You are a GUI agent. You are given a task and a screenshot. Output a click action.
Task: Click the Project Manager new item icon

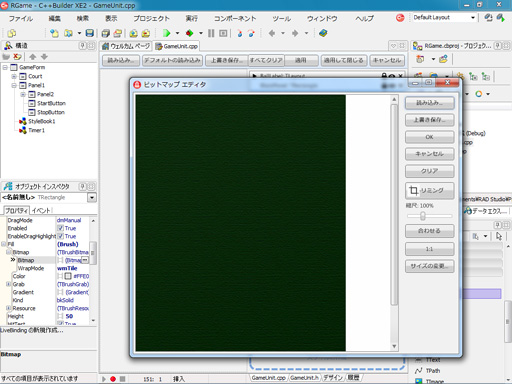[420, 59]
